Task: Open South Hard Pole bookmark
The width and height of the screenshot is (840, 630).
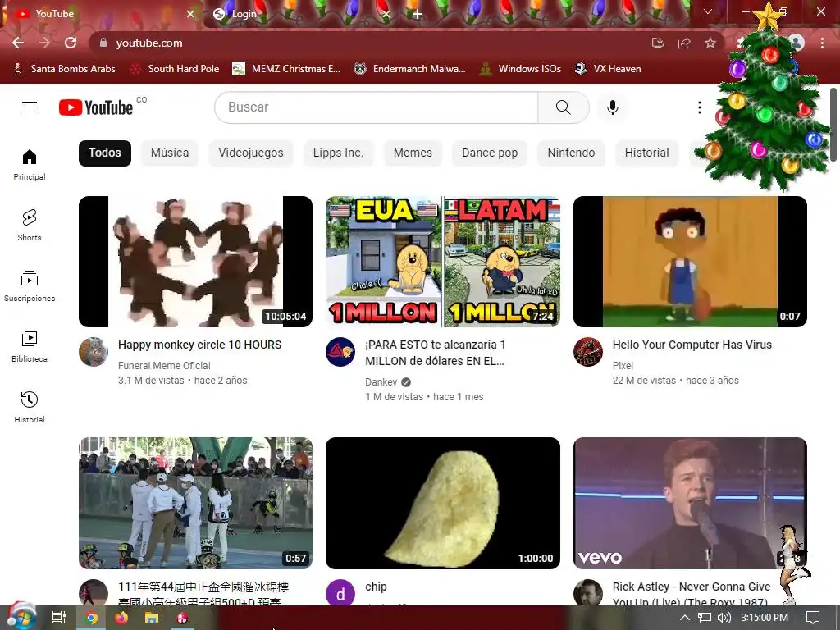Action: 175,69
